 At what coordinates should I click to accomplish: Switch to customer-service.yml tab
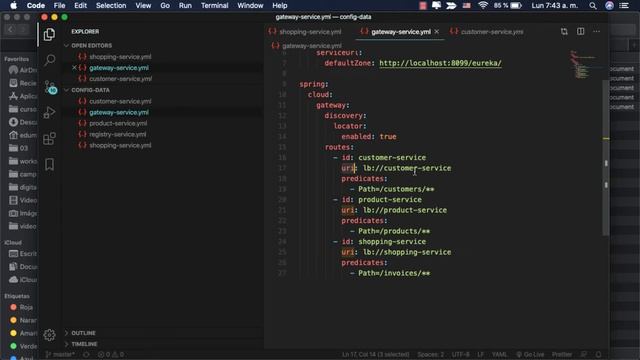pyautogui.click(x=487, y=31)
